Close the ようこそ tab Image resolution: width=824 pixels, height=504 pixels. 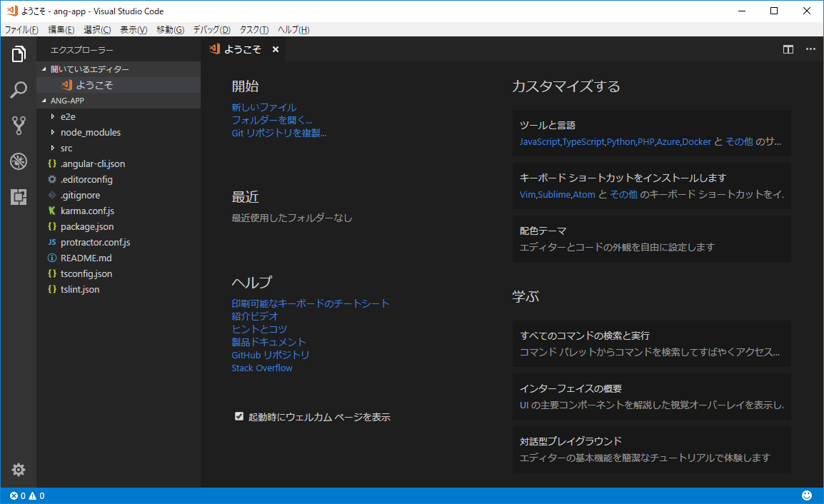[x=276, y=49]
